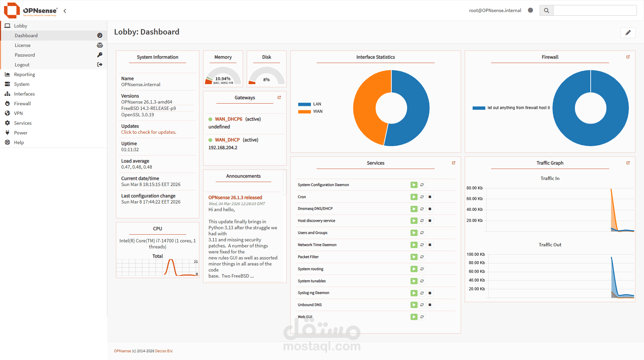
Task: Start the Dnsmasq DNS/DHCP service
Action: click(414, 209)
